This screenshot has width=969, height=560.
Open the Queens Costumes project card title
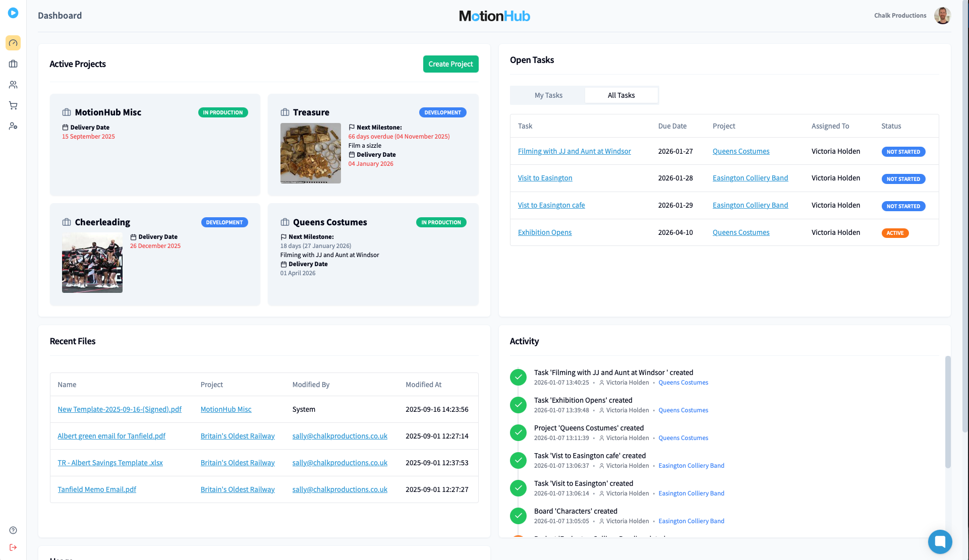tap(329, 222)
